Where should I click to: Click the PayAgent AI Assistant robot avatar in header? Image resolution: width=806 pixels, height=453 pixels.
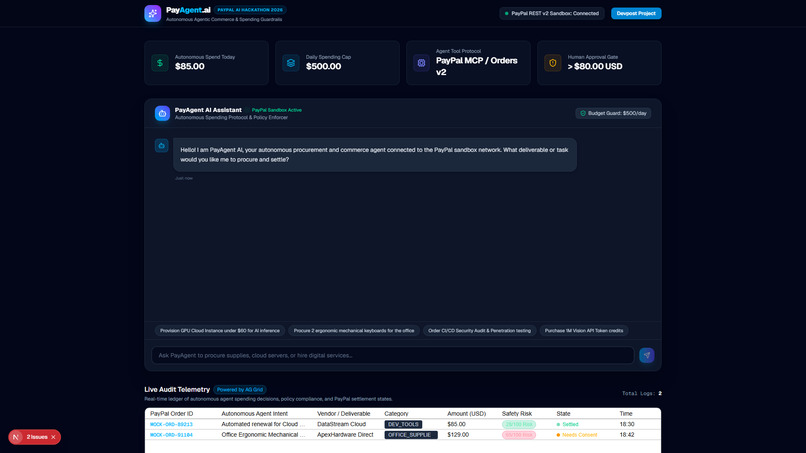(162, 113)
